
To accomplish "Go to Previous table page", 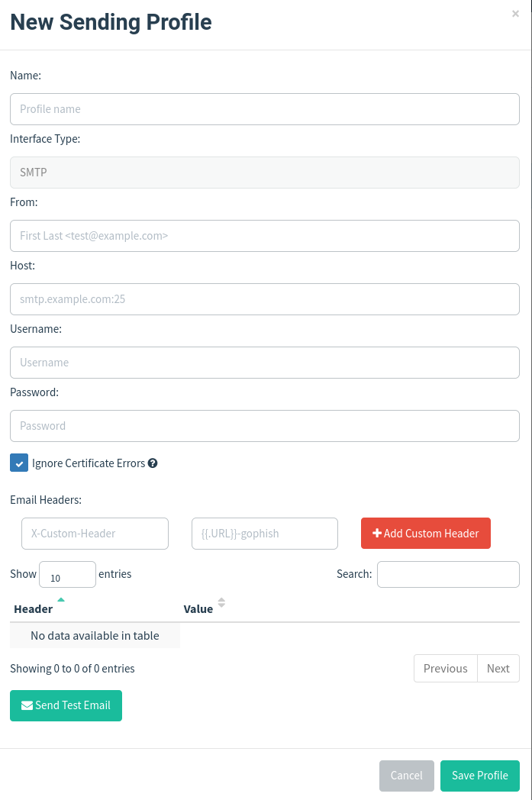I will pyautogui.click(x=445, y=669).
